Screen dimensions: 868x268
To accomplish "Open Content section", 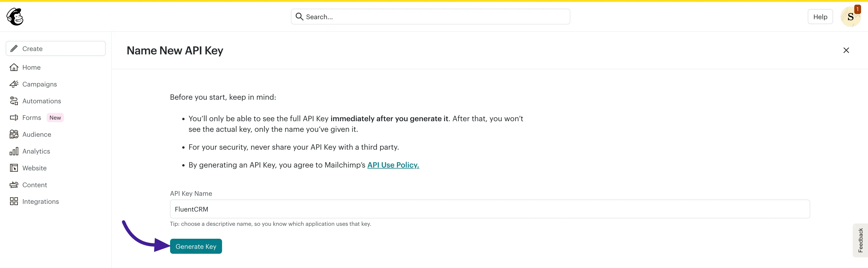I will coord(35,185).
